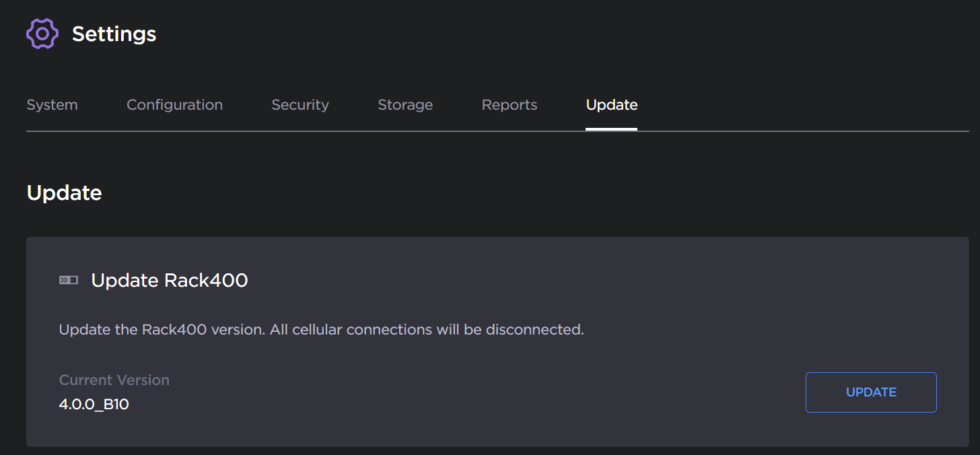Click the Update section heading
Image resolution: width=980 pixels, height=455 pixels.
pyautogui.click(x=64, y=193)
